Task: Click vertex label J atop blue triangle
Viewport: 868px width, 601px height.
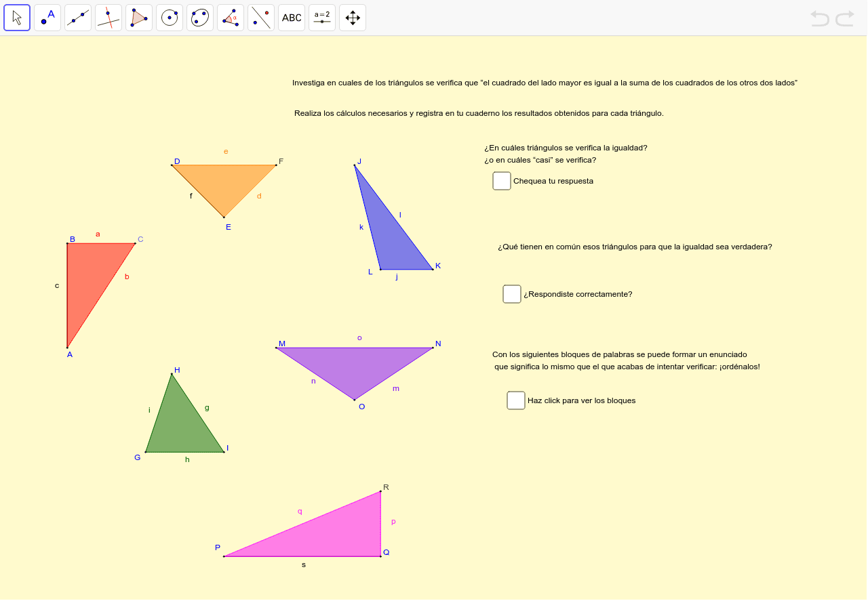Action: coord(359,161)
